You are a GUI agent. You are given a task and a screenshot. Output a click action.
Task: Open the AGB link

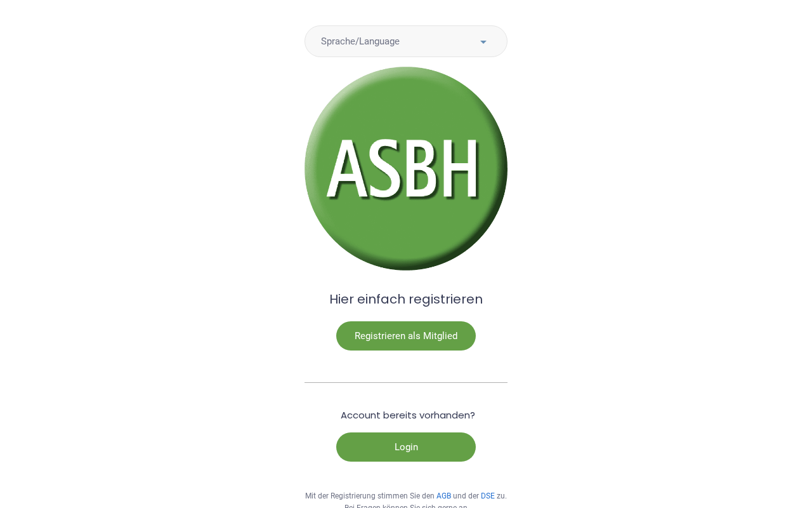coord(443,496)
